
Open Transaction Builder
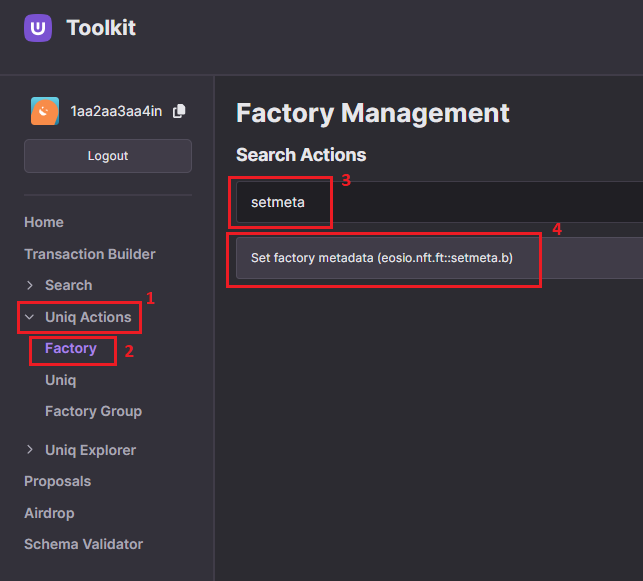(90, 254)
